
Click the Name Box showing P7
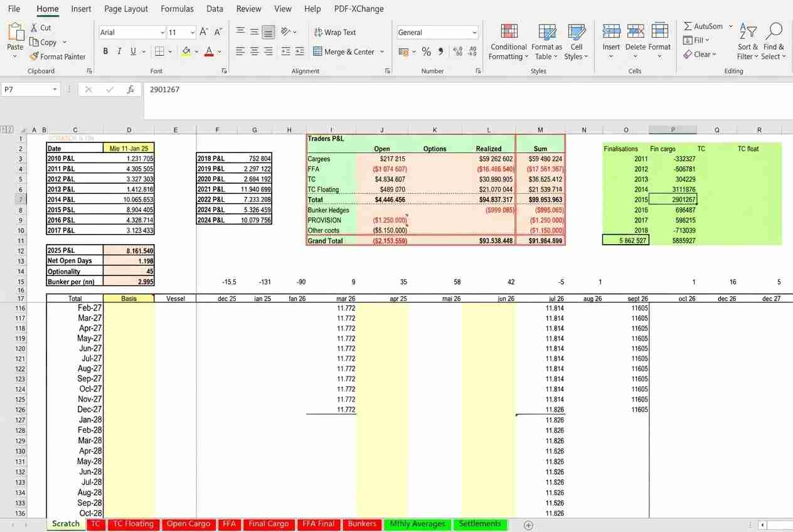pyautogui.click(x=30, y=90)
